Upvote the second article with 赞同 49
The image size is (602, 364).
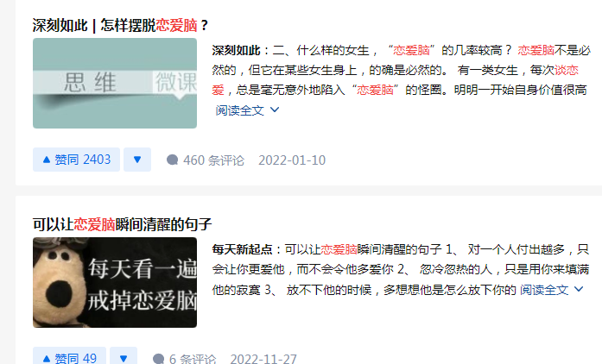tap(69, 357)
